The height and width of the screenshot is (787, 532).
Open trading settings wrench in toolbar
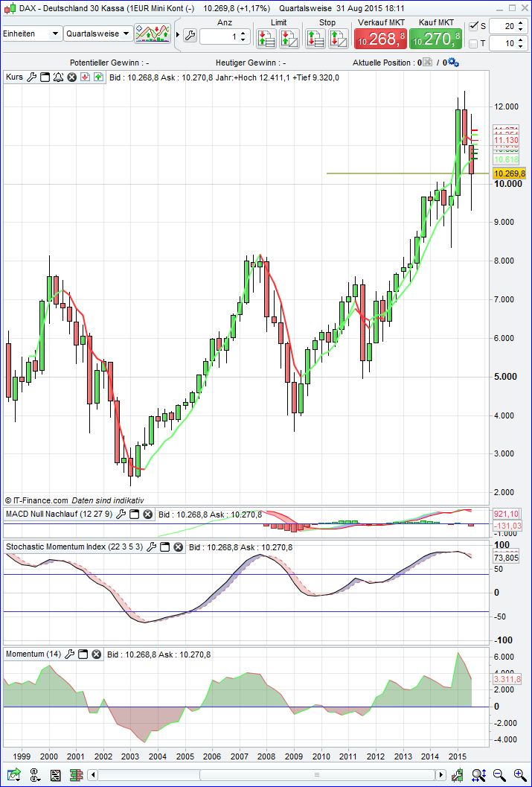190,35
